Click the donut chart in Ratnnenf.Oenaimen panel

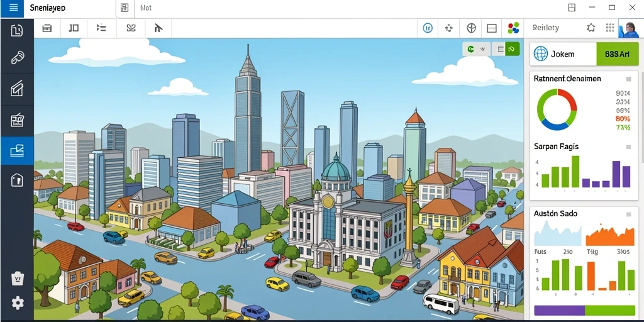coord(557,109)
